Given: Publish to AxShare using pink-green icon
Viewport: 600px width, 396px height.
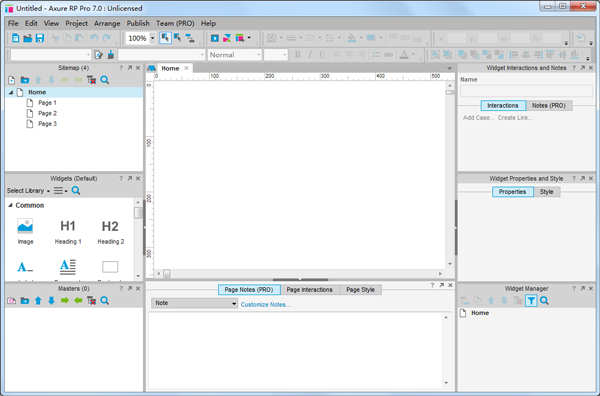Looking at the screenshot, I should [x=227, y=38].
